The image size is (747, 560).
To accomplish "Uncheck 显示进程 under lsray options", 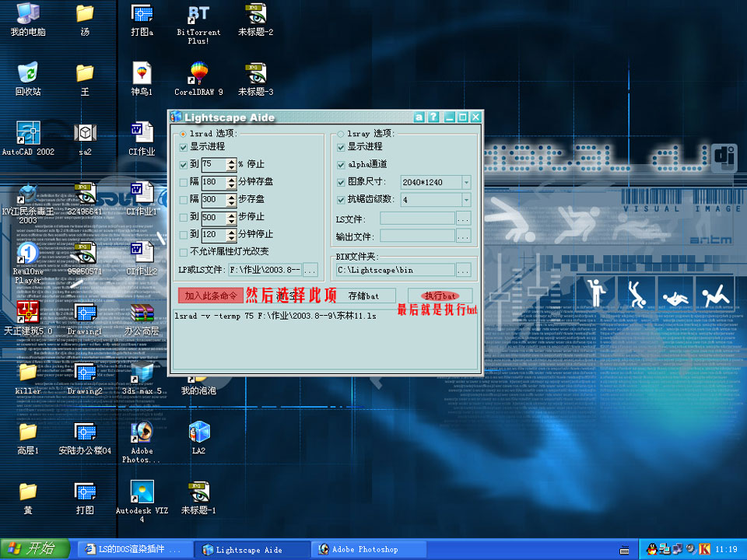I will 341,147.
